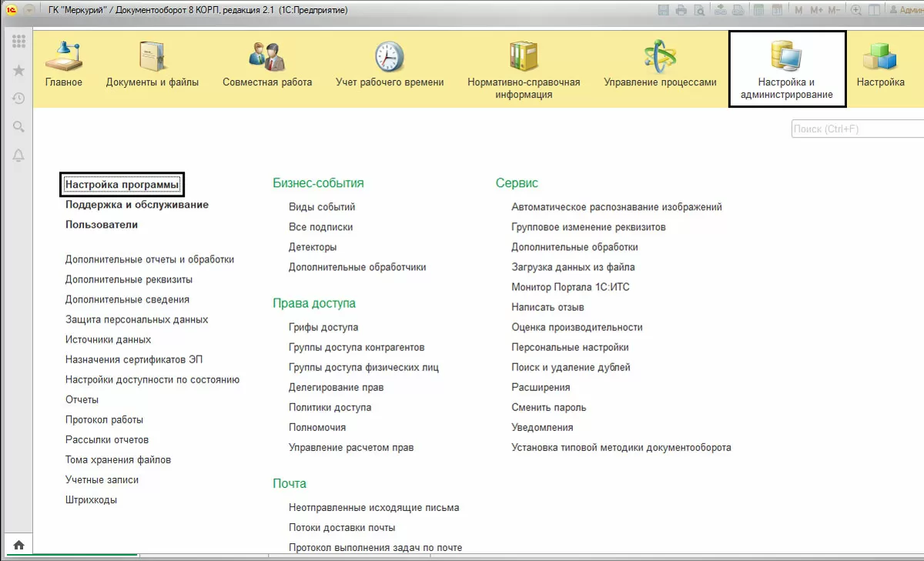Open Грифы доступа link

(x=323, y=327)
